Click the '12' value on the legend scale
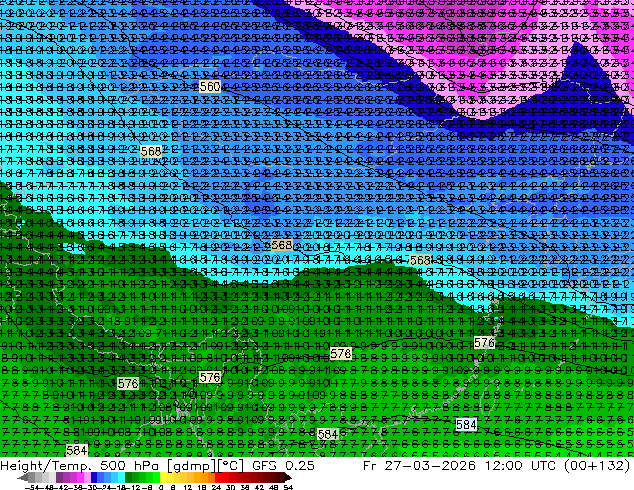Viewport: 634px width, 490px height. (x=188, y=487)
